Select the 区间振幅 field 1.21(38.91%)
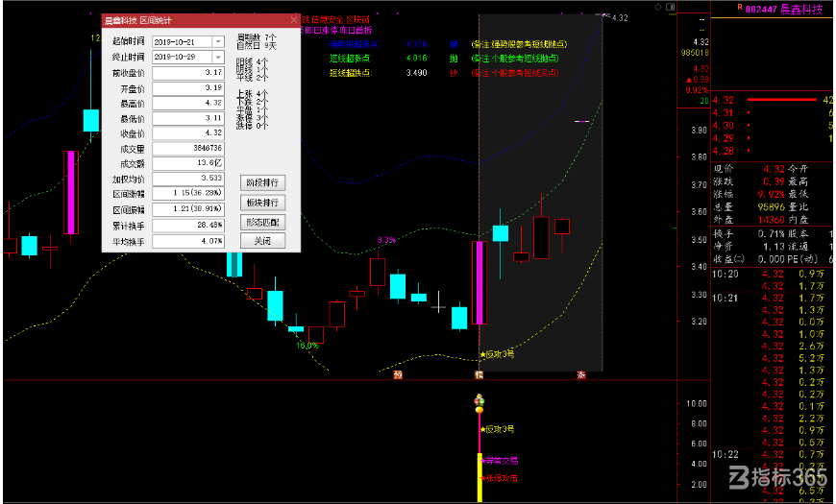The width and height of the screenshot is (836, 504). click(188, 209)
